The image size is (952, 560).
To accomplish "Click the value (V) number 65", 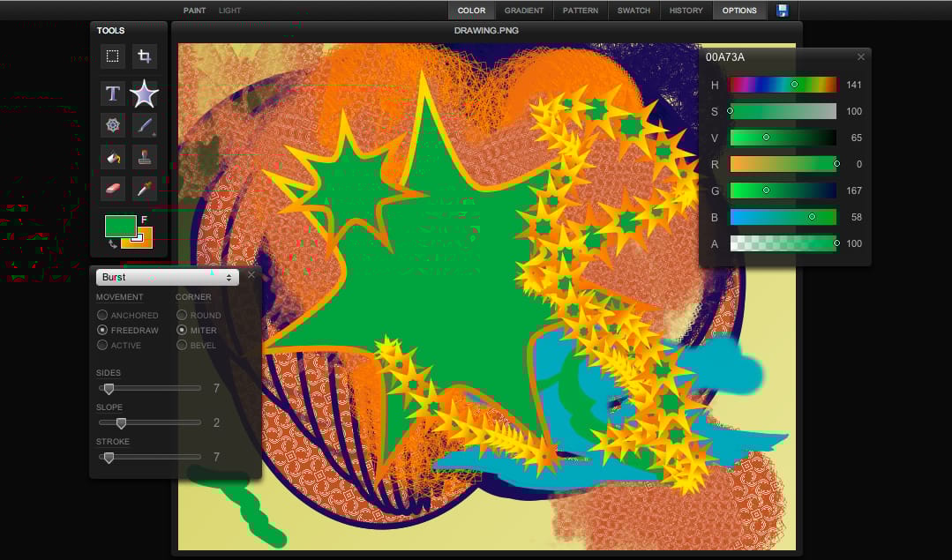I will 856,138.
